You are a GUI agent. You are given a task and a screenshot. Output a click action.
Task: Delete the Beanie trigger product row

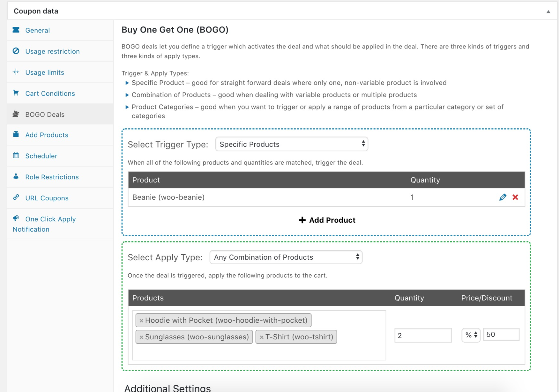coord(515,197)
